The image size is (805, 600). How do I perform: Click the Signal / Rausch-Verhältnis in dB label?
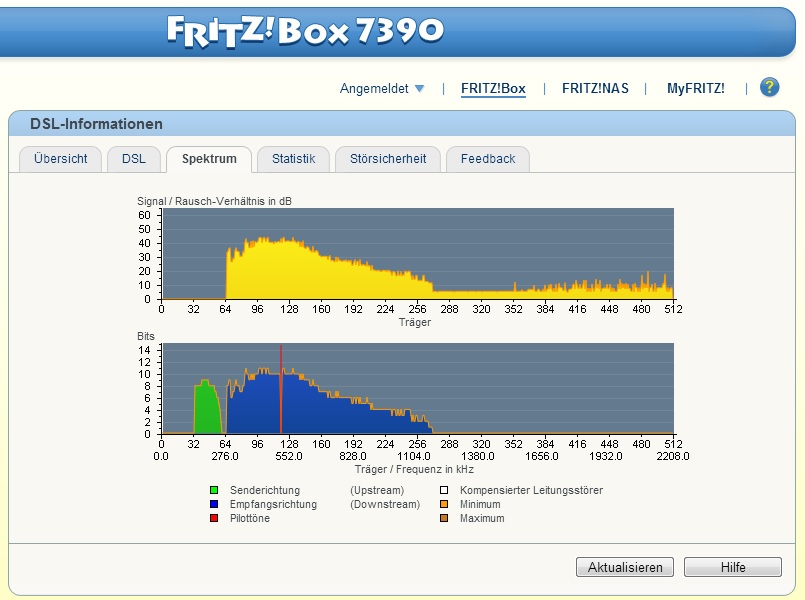point(214,201)
